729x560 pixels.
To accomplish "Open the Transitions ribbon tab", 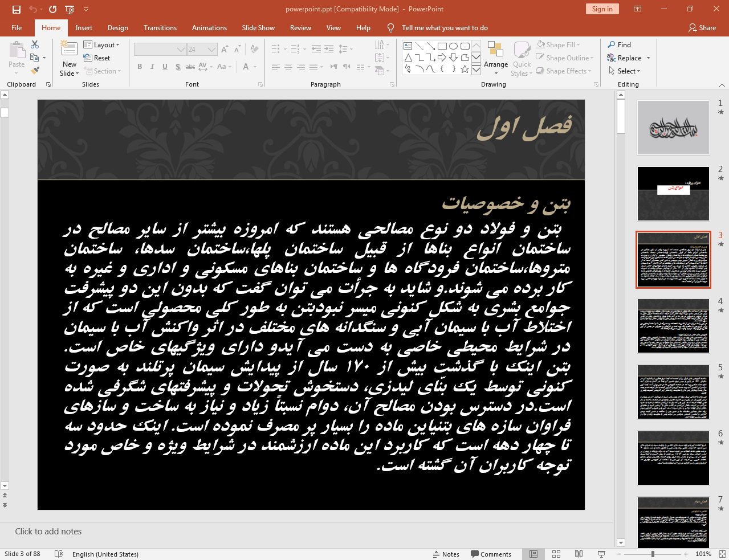I will (x=160, y=28).
